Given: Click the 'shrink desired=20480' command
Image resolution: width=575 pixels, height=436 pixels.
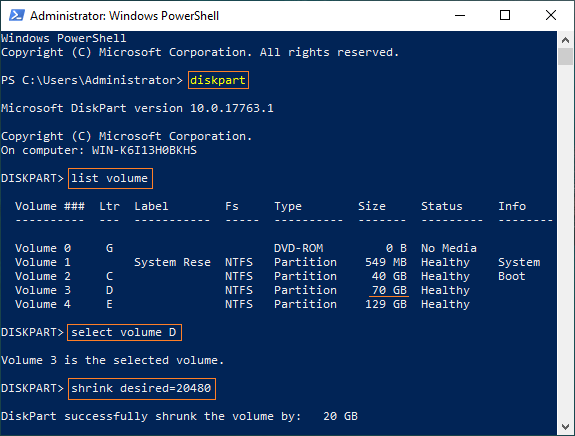Looking at the screenshot, I should (x=141, y=388).
